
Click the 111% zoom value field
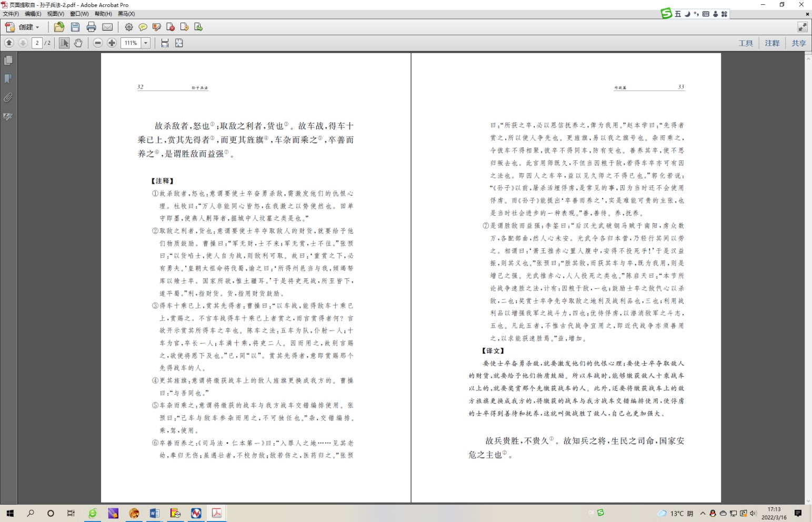[x=131, y=43]
